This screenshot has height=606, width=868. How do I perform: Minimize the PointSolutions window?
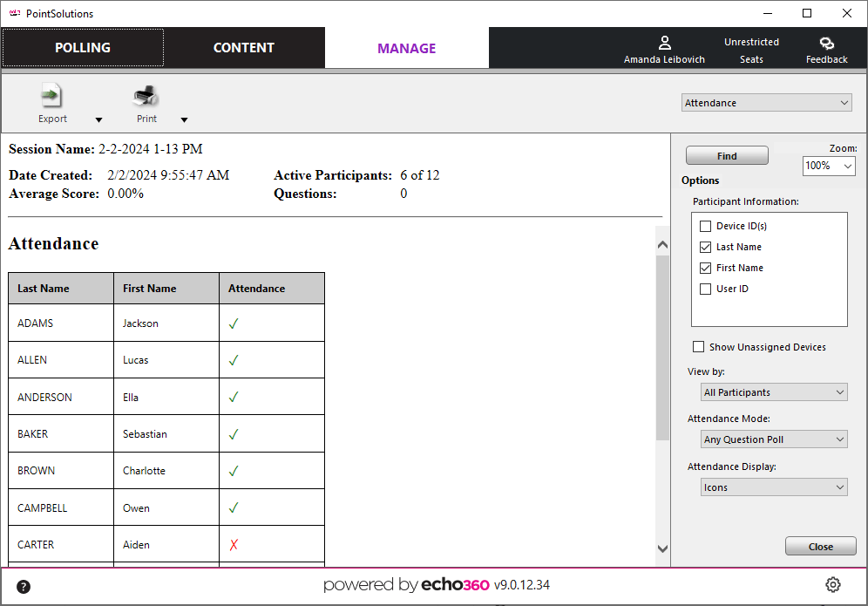767,13
